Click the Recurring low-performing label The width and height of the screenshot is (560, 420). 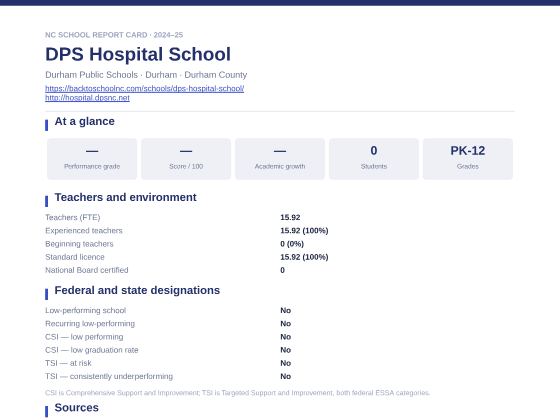pos(90,324)
